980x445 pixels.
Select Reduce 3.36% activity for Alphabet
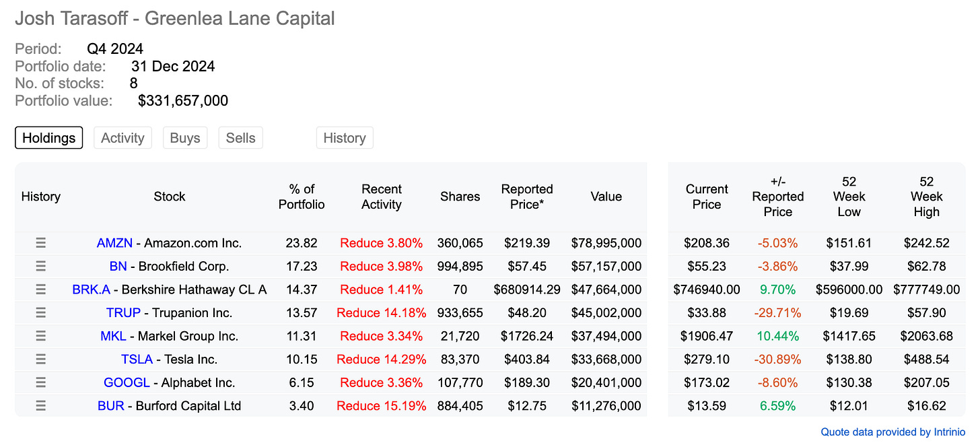tap(382, 382)
